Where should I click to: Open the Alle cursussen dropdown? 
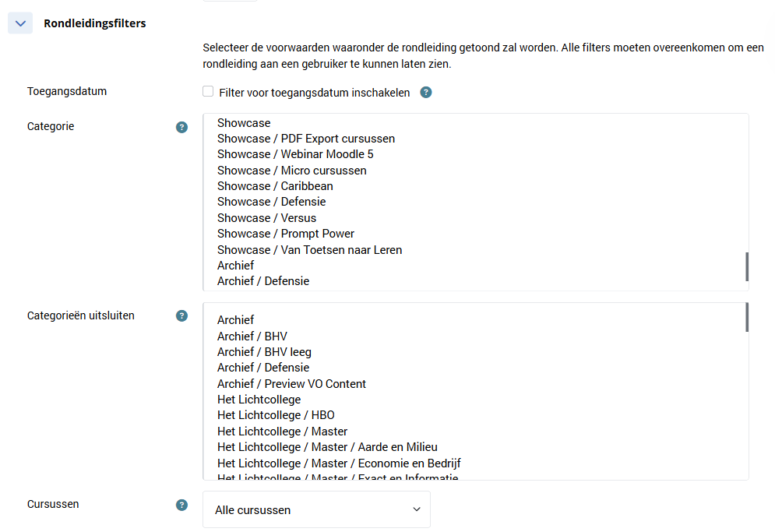[316, 510]
